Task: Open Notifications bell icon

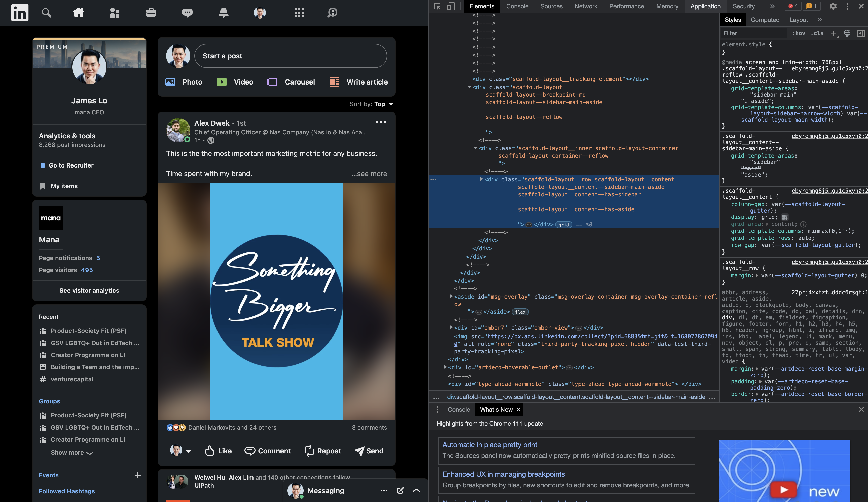Action: click(x=224, y=13)
